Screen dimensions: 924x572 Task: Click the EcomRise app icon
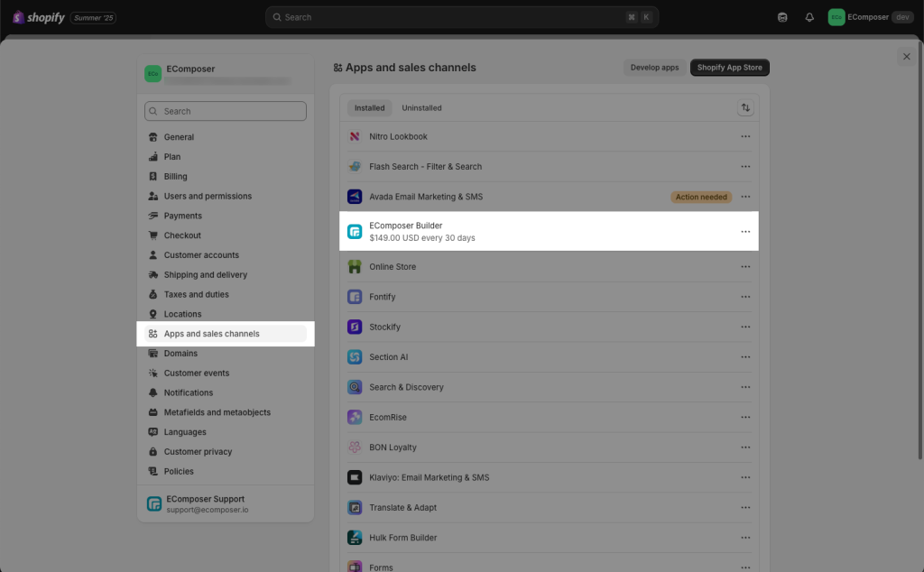(x=355, y=417)
